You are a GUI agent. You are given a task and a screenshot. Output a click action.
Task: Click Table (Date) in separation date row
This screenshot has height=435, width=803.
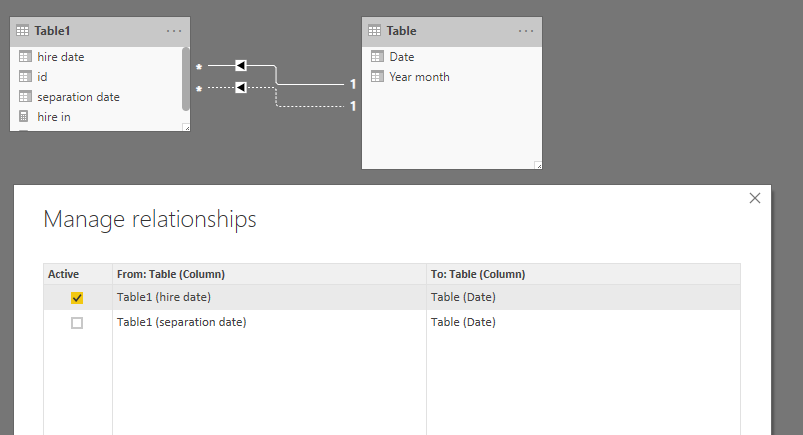tap(463, 322)
